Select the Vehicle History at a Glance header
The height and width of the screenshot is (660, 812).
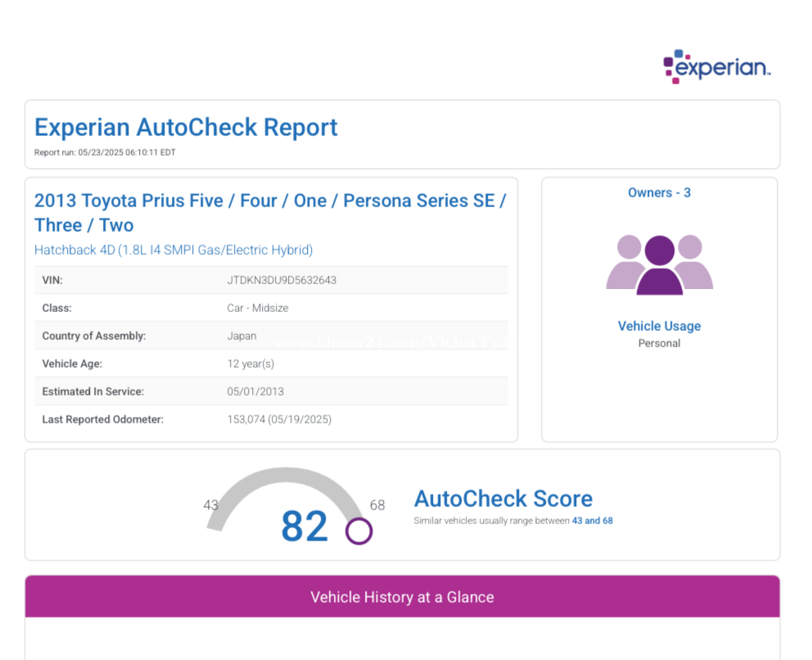coord(402,597)
